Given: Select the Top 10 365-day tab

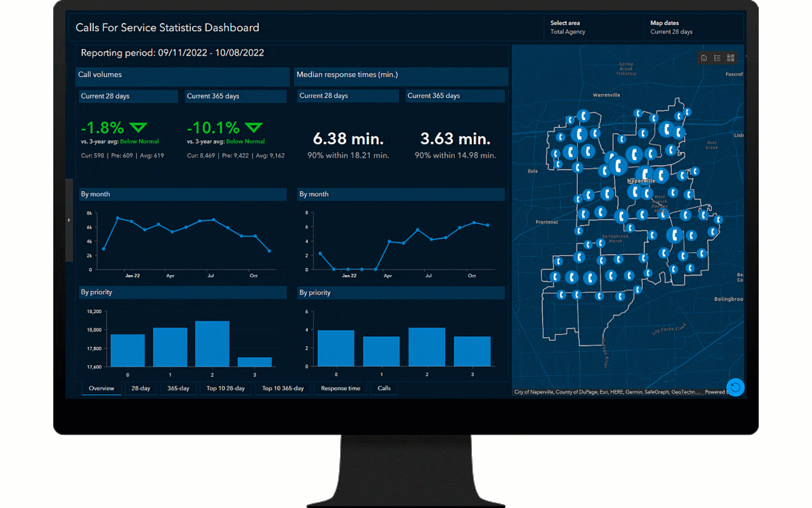Looking at the screenshot, I should 283,389.
